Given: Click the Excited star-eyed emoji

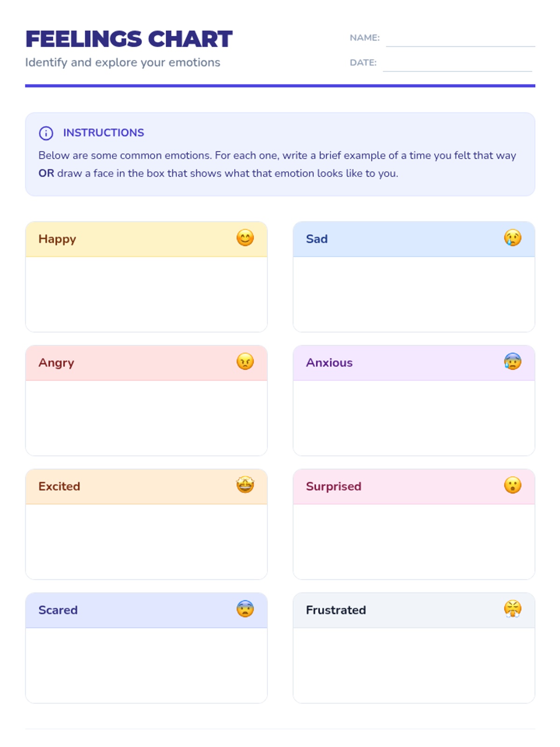Looking at the screenshot, I should [x=245, y=486].
